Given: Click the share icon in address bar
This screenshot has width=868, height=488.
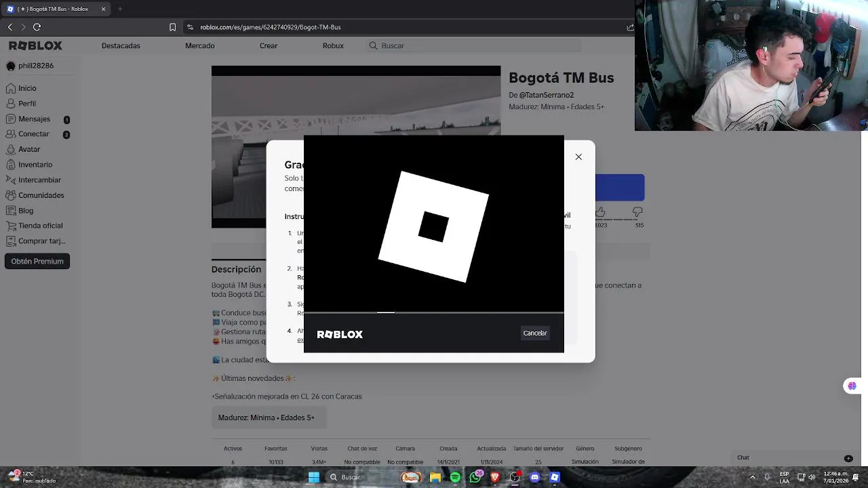Looking at the screenshot, I should [x=630, y=27].
